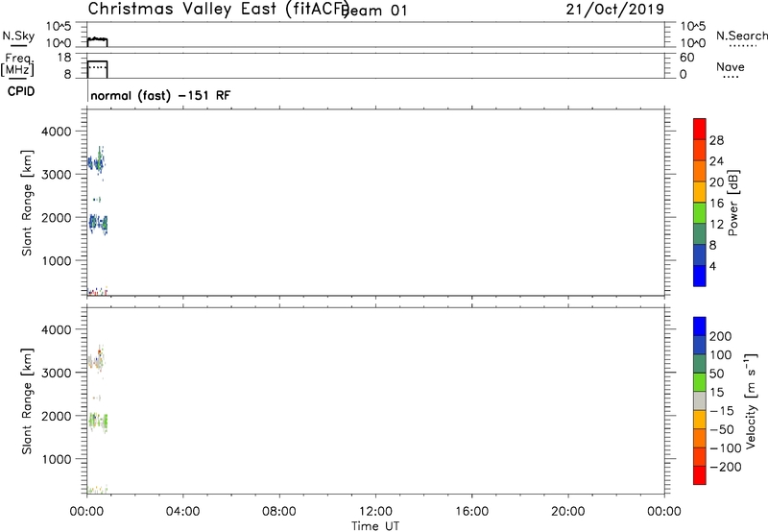The width and height of the screenshot is (768, 532).
Task: Click the power echo cluster near 3300 km
Action: pos(97,160)
